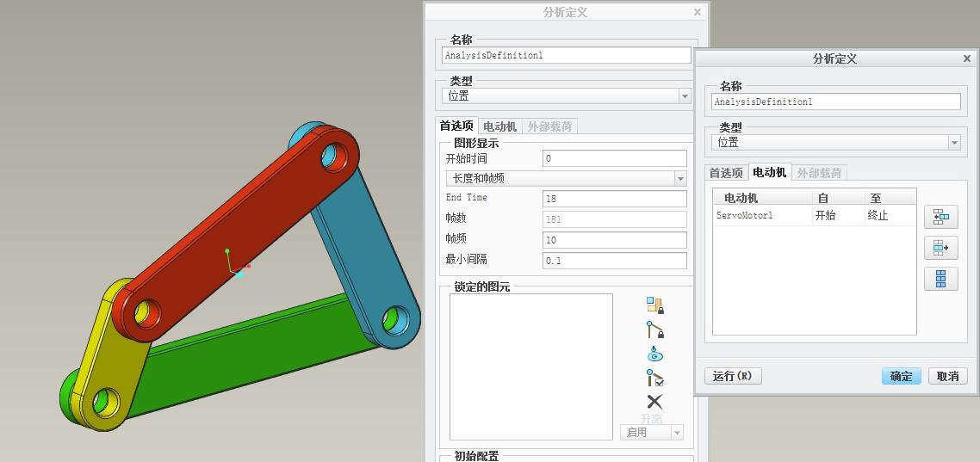
Task: Click the add motor row icon
Action: click(x=940, y=217)
